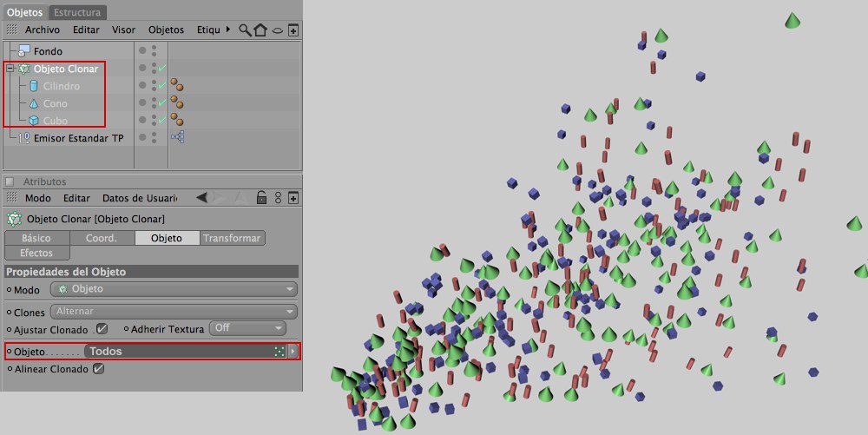Switch to the Estructura tab

tap(78, 12)
